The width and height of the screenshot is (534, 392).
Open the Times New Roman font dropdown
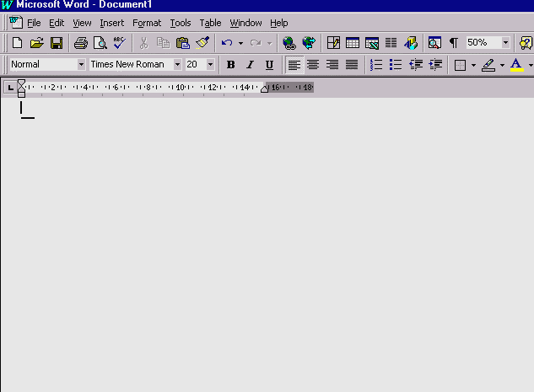pos(177,65)
